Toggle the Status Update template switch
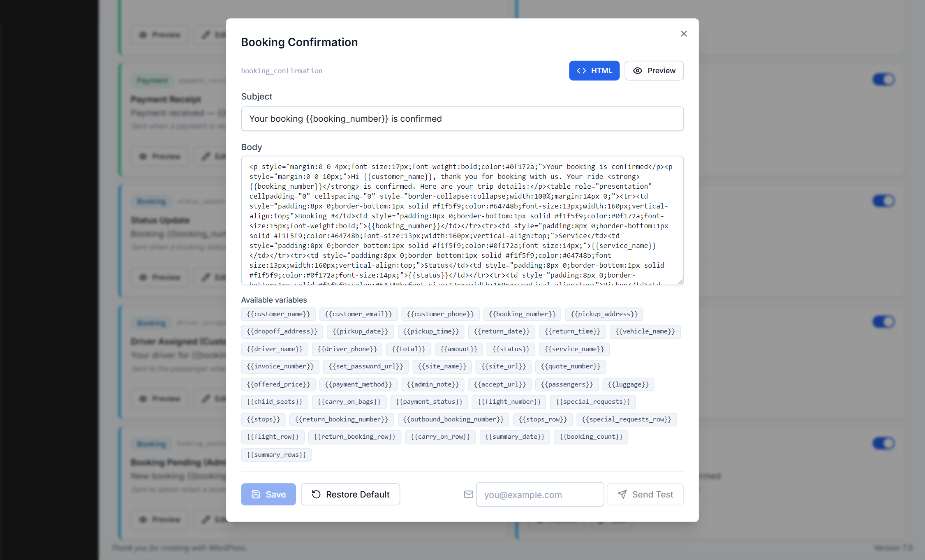The height and width of the screenshot is (560, 925). point(883,201)
